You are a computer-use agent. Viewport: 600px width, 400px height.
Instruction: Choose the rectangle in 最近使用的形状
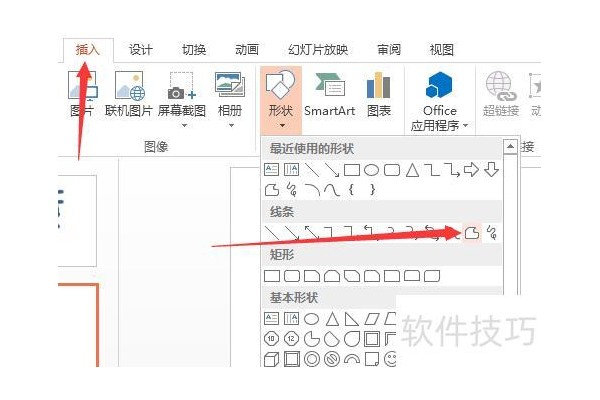352,170
